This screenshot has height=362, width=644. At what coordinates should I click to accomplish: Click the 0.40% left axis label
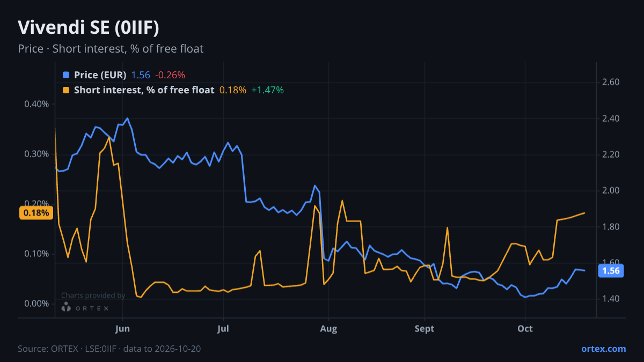(x=36, y=104)
